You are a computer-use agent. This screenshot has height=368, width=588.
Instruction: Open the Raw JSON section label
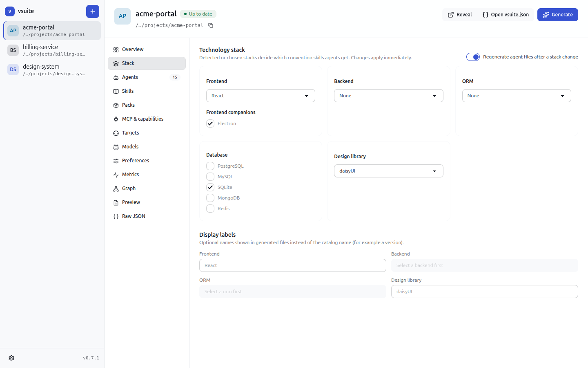(134, 216)
